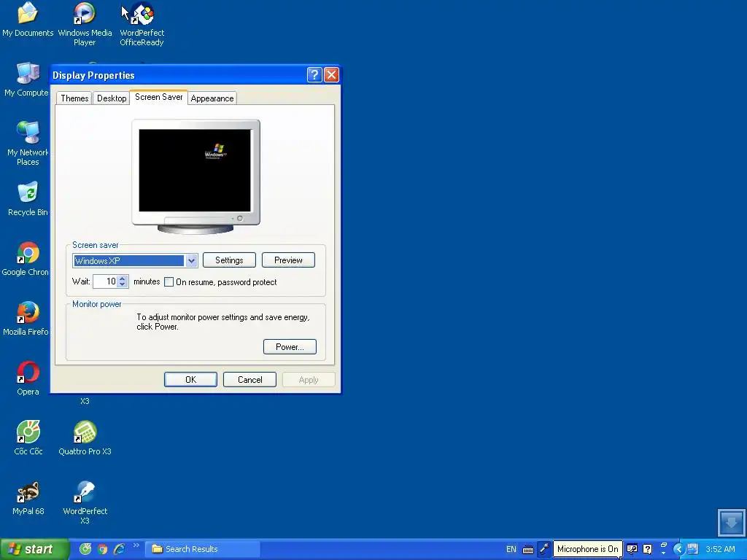This screenshot has height=560, width=747.
Task: Switch to the Themes tab
Action: click(74, 98)
